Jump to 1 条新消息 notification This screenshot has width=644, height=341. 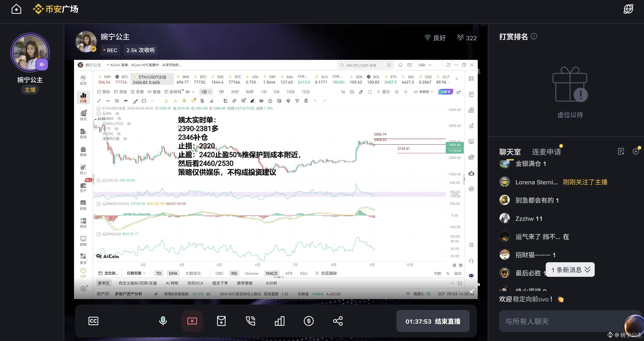(570, 270)
